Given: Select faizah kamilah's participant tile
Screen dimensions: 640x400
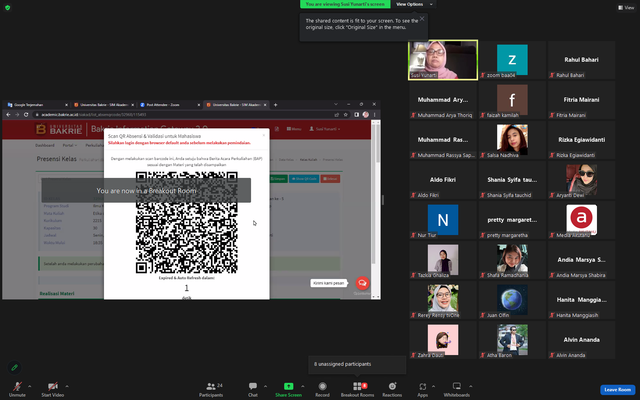Looking at the screenshot, I should point(512,100).
